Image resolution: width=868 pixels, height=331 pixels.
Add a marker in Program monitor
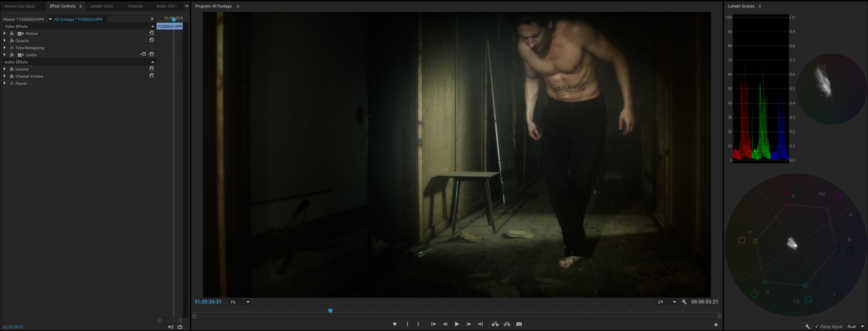point(395,324)
